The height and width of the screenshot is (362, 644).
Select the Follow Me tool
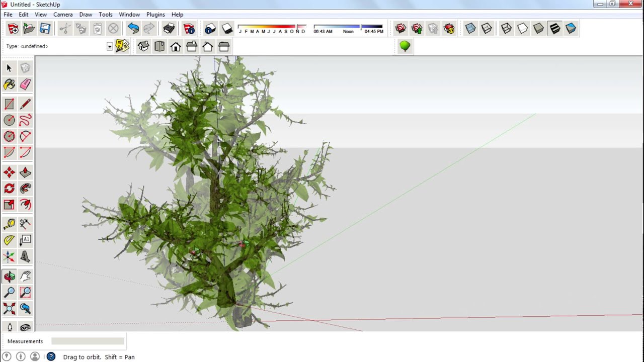25,189
